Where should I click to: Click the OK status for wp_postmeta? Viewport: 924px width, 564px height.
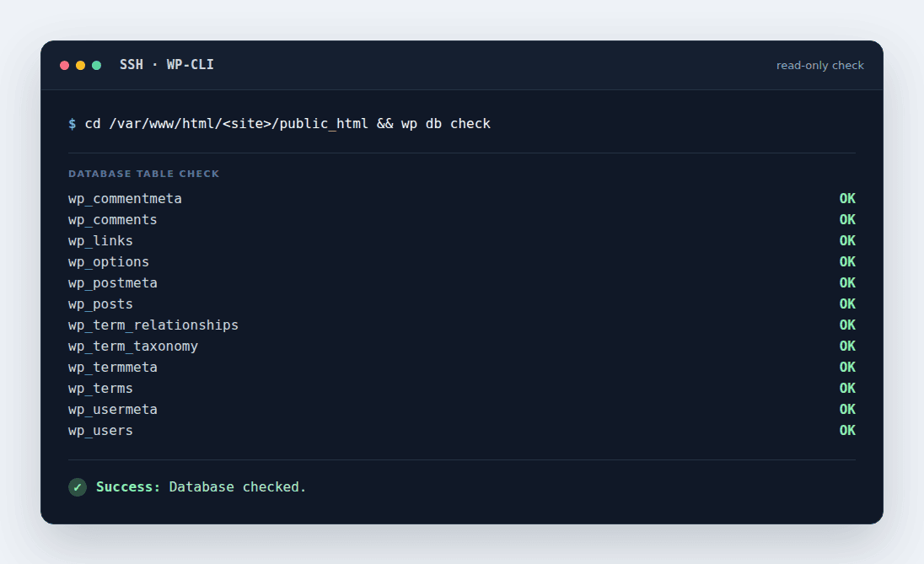pyautogui.click(x=847, y=283)
